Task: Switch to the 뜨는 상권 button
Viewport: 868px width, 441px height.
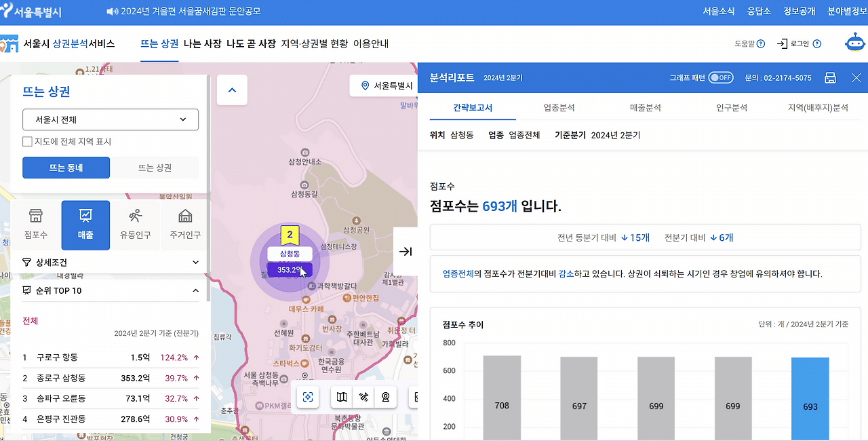Action: point(155,168)
